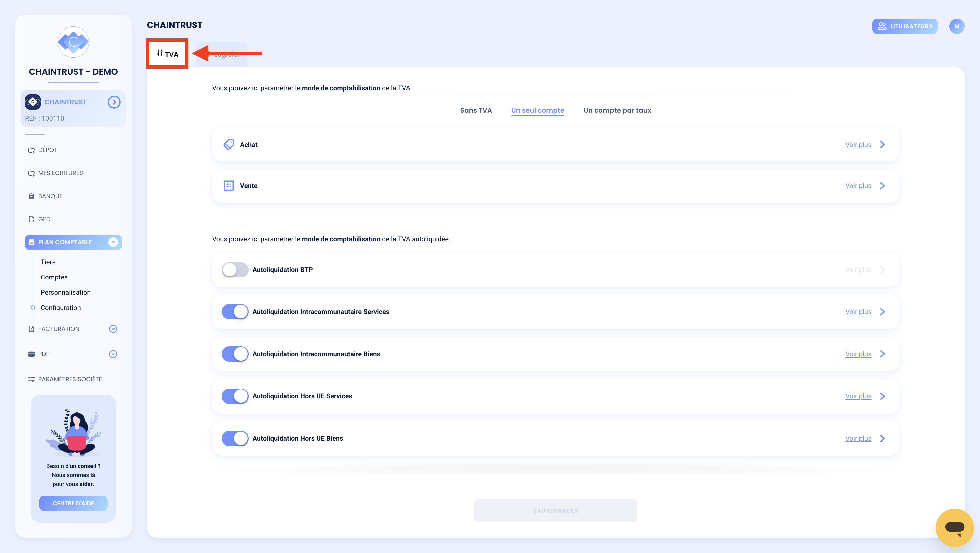Open Mes Écritures section
Screen dimensions: 980x553
point(60,173)
